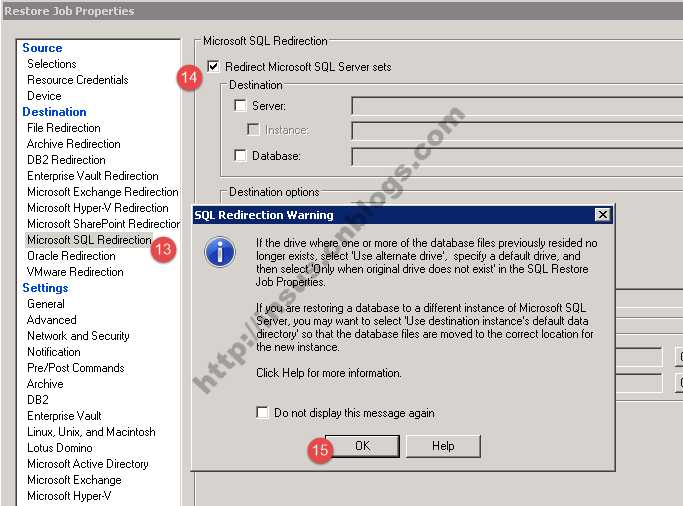Select VMware Redirection
Screen dimensions: 683x506
click(x=75, y=272)
